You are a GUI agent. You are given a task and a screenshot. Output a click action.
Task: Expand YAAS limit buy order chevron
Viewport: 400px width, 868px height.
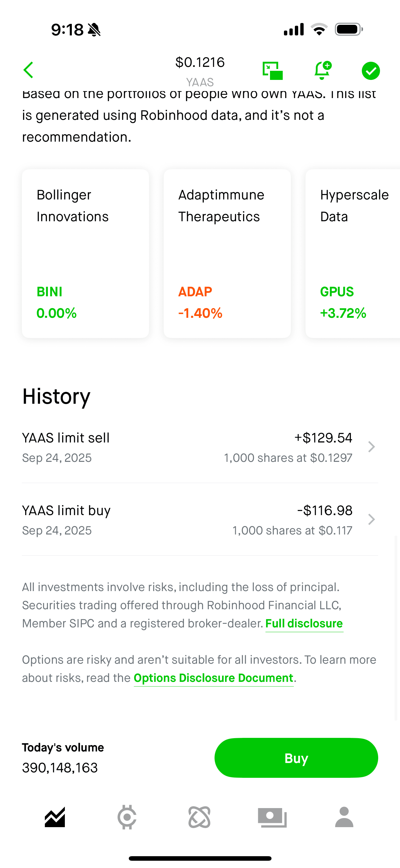click(x=371, y=519)
